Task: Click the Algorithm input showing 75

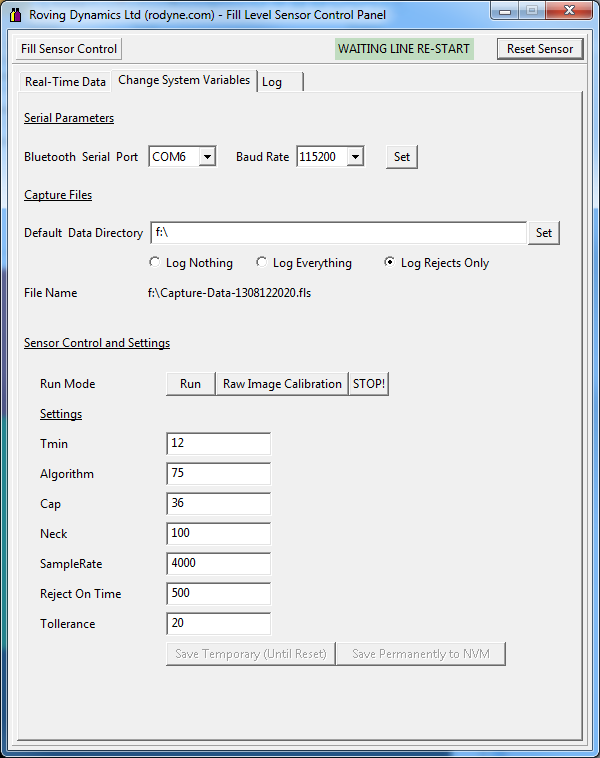Action: pos(219,474)
